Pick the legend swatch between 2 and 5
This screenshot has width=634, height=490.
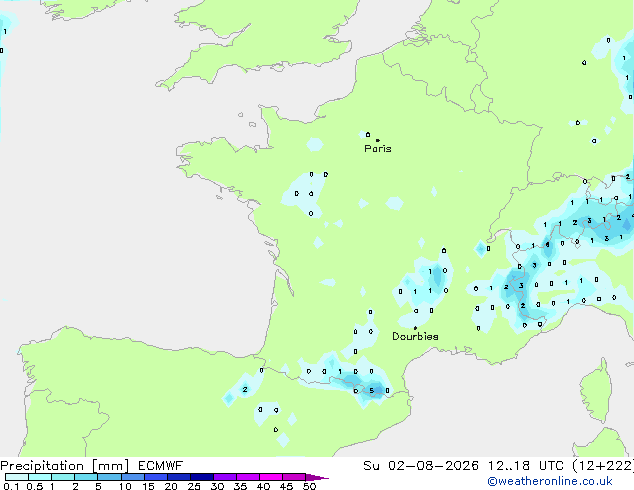(86, 477)
